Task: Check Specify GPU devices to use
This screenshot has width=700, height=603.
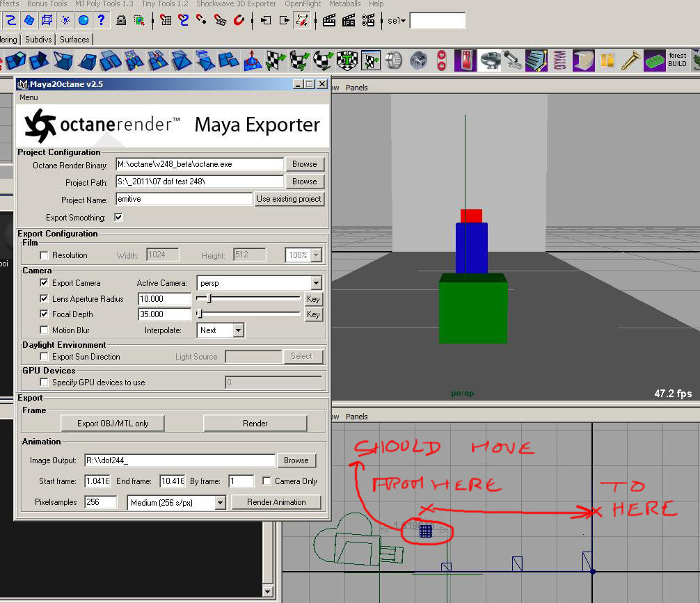Action: (x=44, y=382)
